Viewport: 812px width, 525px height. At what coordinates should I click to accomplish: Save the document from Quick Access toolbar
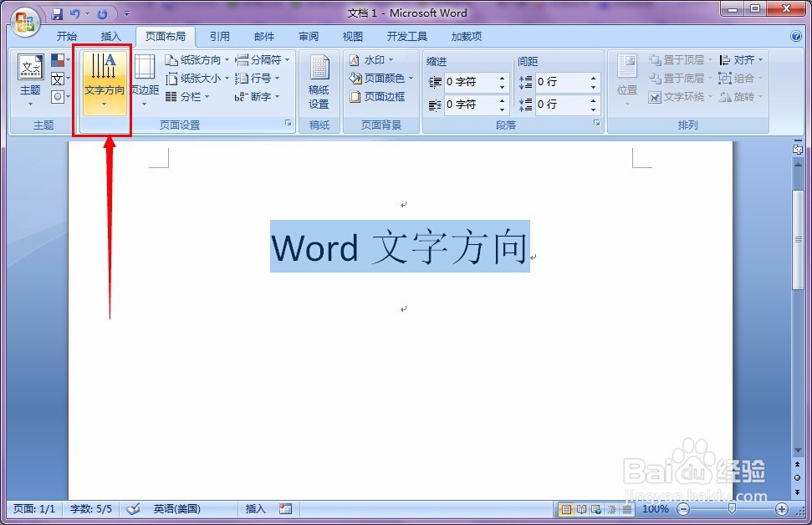[x=57, y=14]
